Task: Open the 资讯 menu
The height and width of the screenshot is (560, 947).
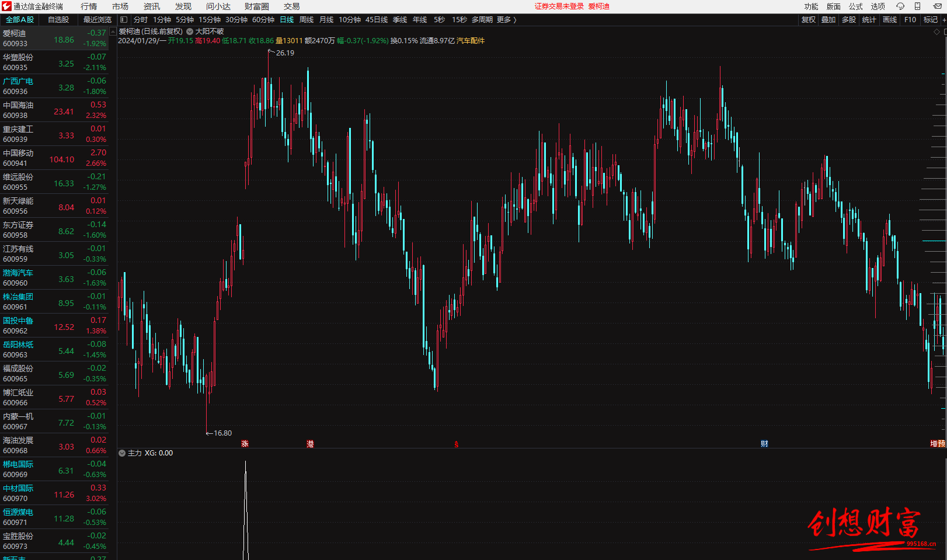Action: [152, 6]
